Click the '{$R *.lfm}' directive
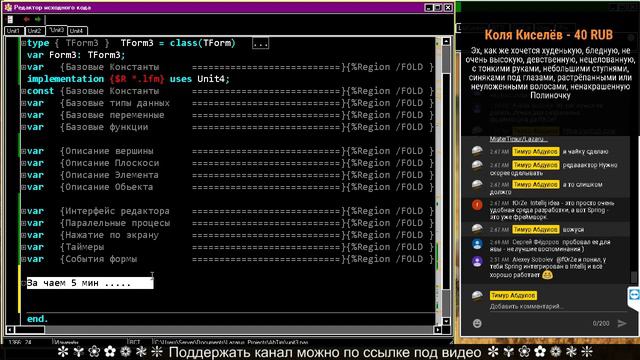 [x=137, y=79]
